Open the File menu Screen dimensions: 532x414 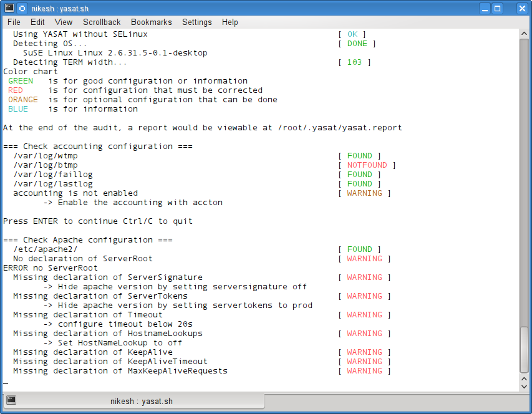click(14, 22)
